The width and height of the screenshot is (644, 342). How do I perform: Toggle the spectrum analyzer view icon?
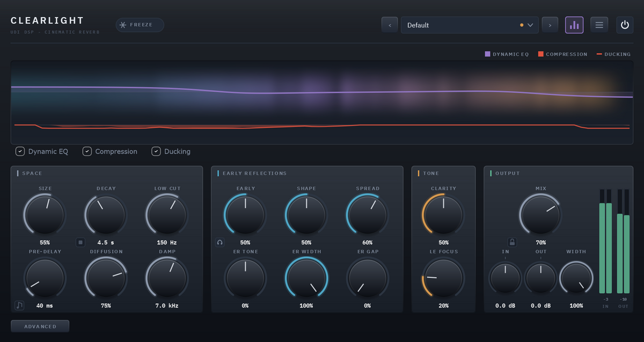574,25
